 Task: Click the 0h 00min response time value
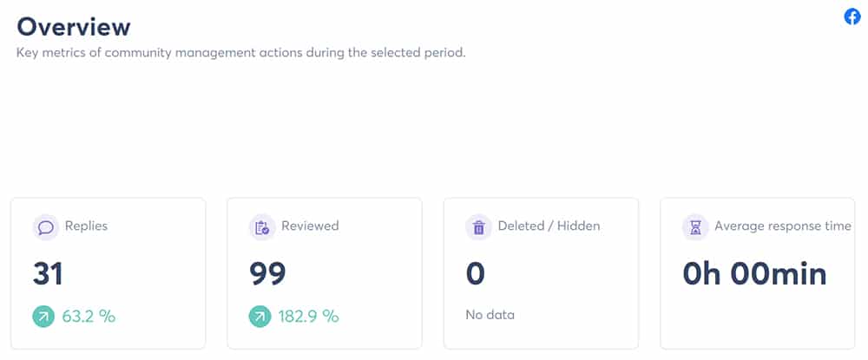[x=753, y=274]
